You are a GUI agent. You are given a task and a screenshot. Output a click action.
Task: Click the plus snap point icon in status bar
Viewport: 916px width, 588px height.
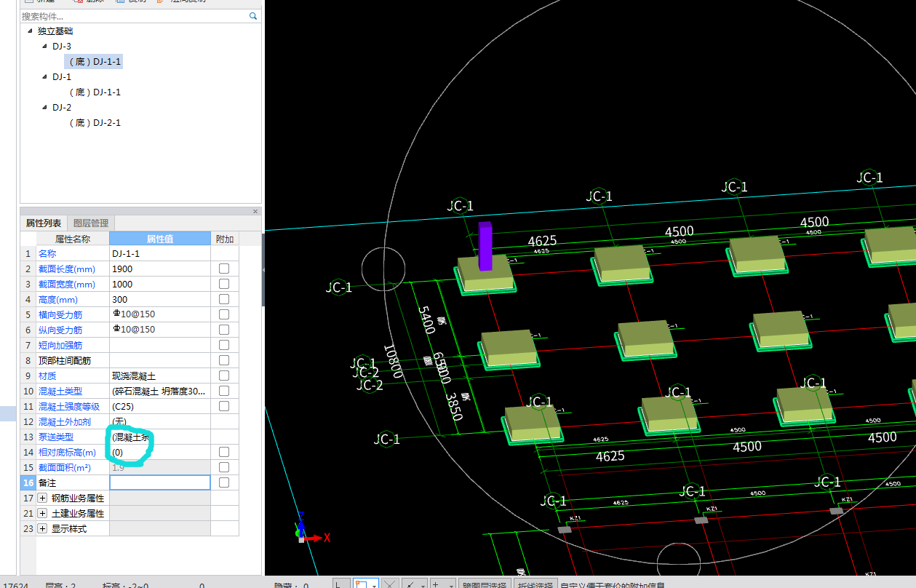[436, 584]
